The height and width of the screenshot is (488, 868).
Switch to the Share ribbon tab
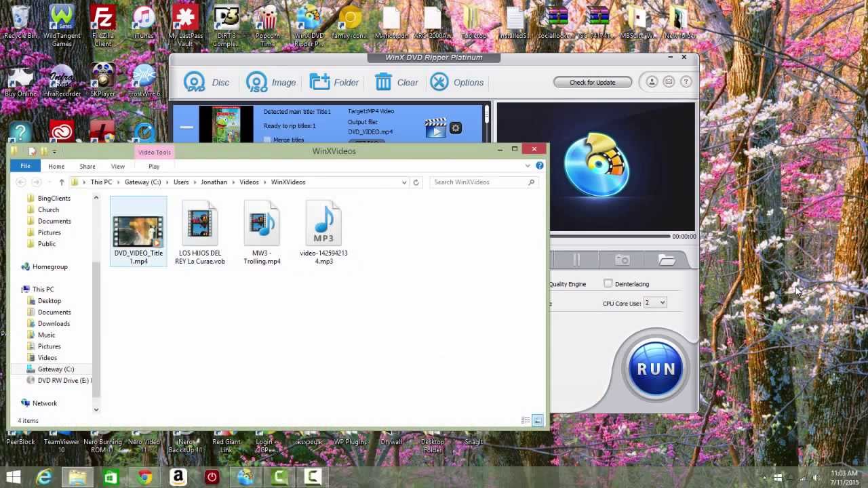[x=87, y=166]
